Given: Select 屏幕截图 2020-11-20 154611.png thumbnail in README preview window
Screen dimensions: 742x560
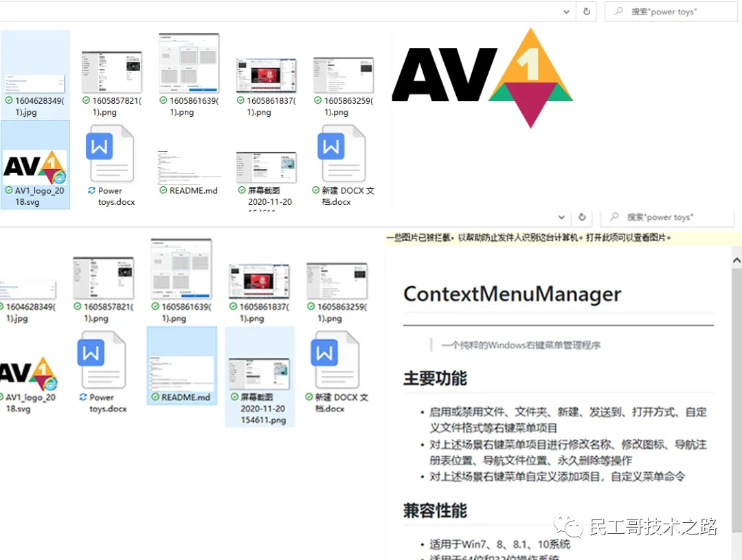Looking at the screenshot, I should 259,374.
